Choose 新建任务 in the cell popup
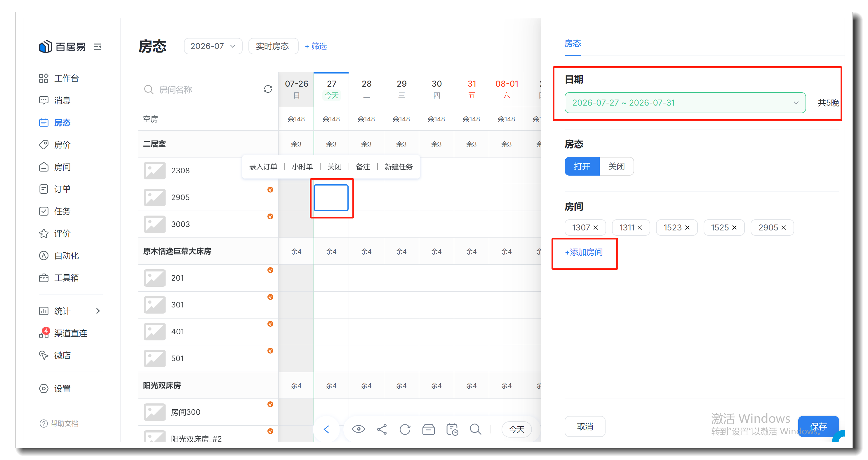This screenshot has height=460, width=868. (x=399, y=167)
